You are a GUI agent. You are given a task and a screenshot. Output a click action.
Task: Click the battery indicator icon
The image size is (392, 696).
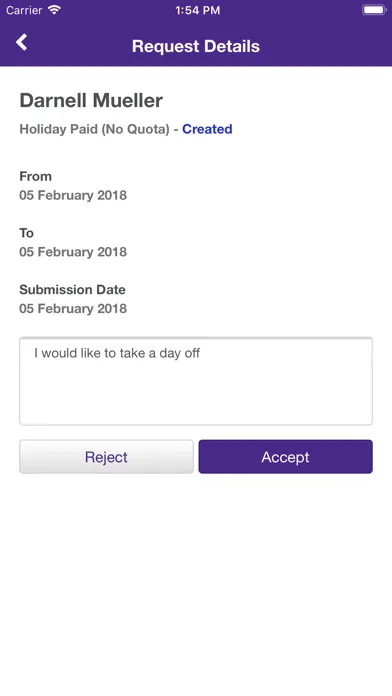(374, 10)
